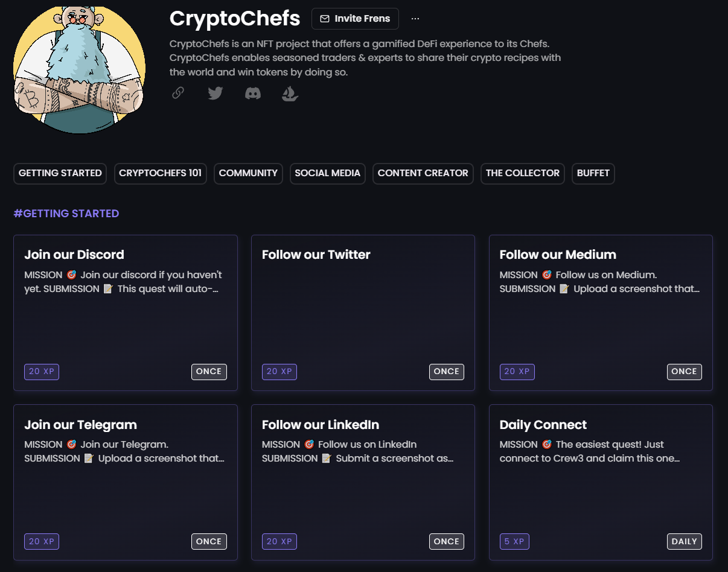Click the website link icon

[x=178, y=93]
